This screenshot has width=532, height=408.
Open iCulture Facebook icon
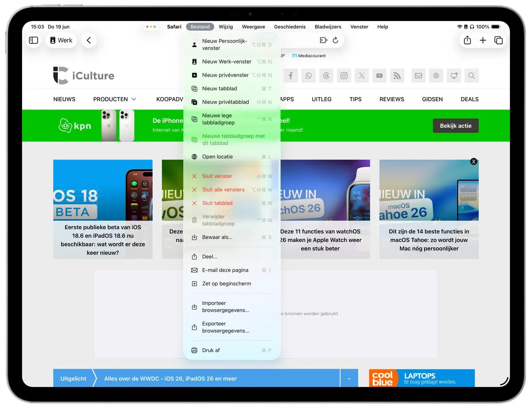click(291, 76)
